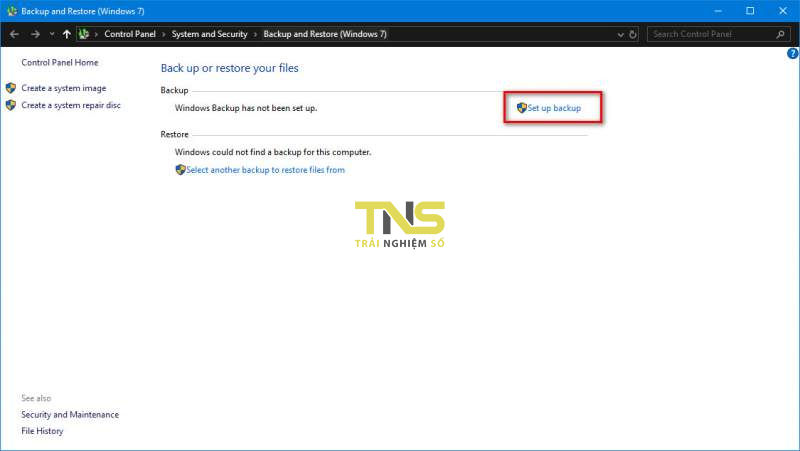The width and height of the screenshot is (800, 451).
Task: Refresh the Backup and Restore page
Action: tap(633, 35)
